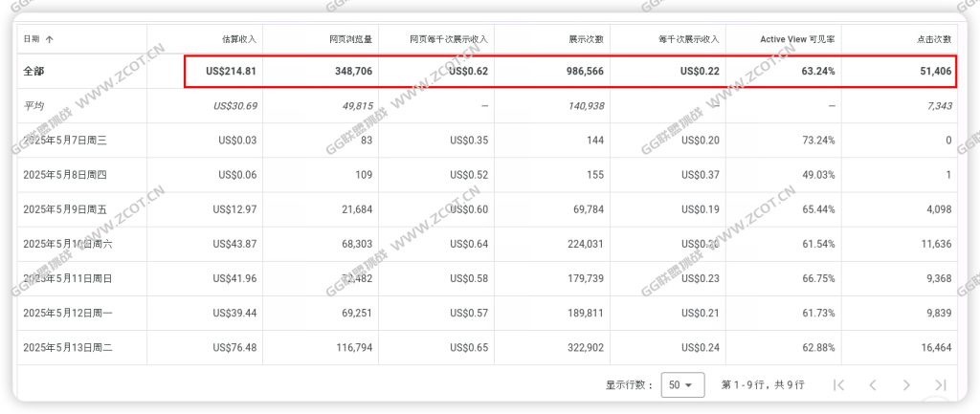Select total clicks 51,406 cell
The image size is (980, 414).
[x=935, y=71]
